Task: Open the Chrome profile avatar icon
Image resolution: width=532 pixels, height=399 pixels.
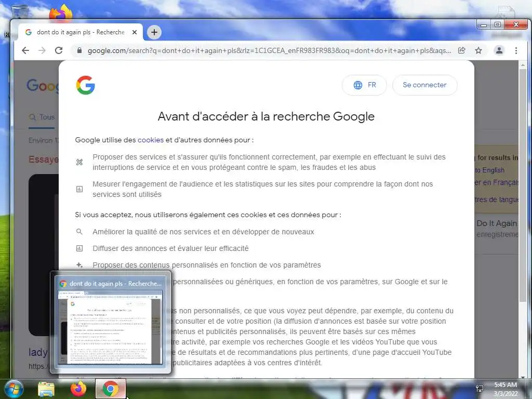Action: [499, 50]
